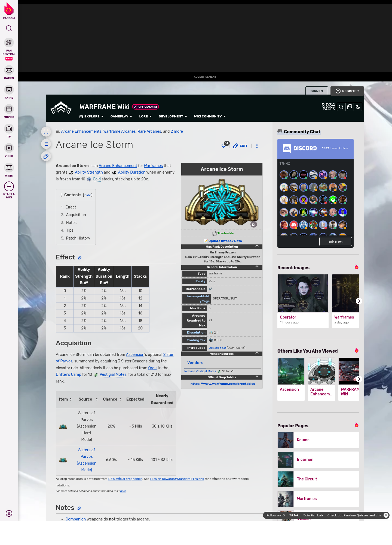The width and height of the screenshot is (392, 545).
Task: Open the Gameplay dropdown menu
Action: pos(121,116)
